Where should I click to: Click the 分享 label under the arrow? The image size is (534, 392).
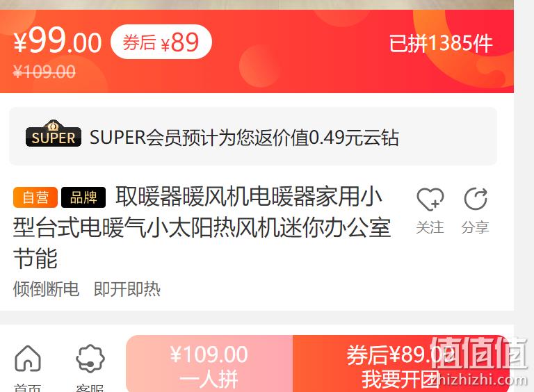pos(476,227)
